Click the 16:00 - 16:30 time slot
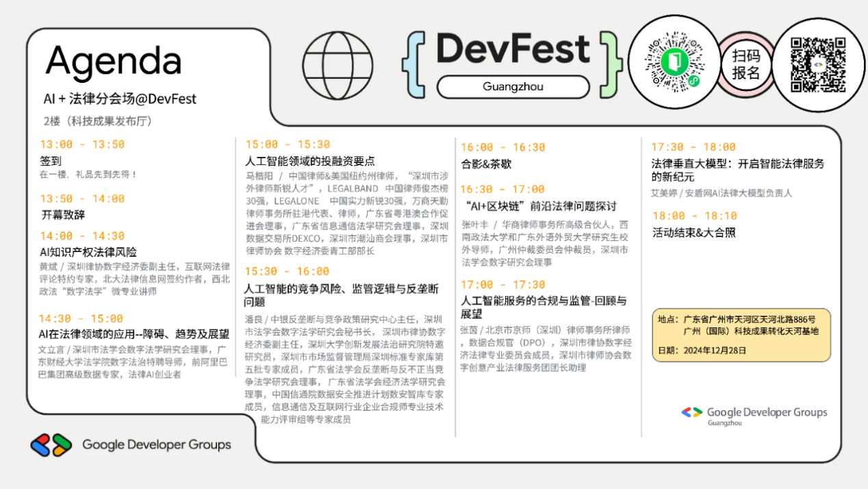Screen dimensions: 868x489 pyautogui.click(x=503, y=147)
